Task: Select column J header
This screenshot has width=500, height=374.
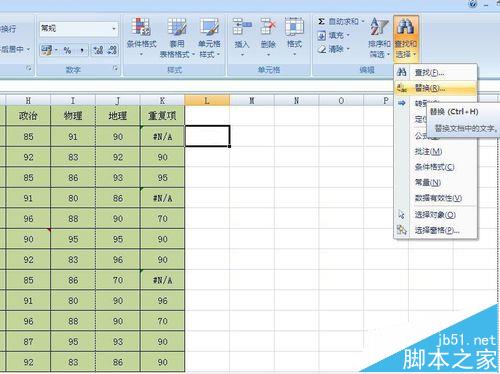Action: coord(118,100)
